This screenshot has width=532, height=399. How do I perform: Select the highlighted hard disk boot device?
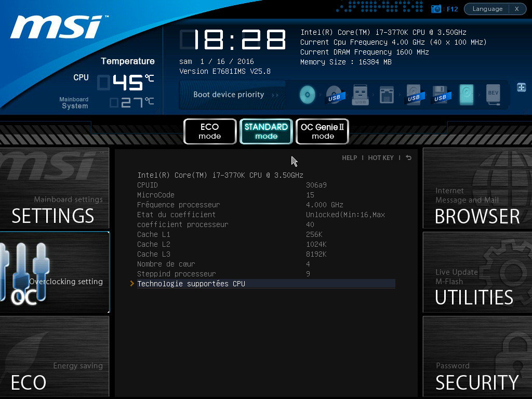467,95
